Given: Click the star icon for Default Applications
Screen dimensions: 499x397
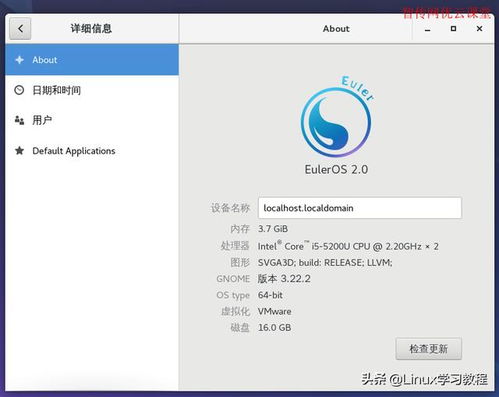Looking at the screenshot, I should [19, 151].
